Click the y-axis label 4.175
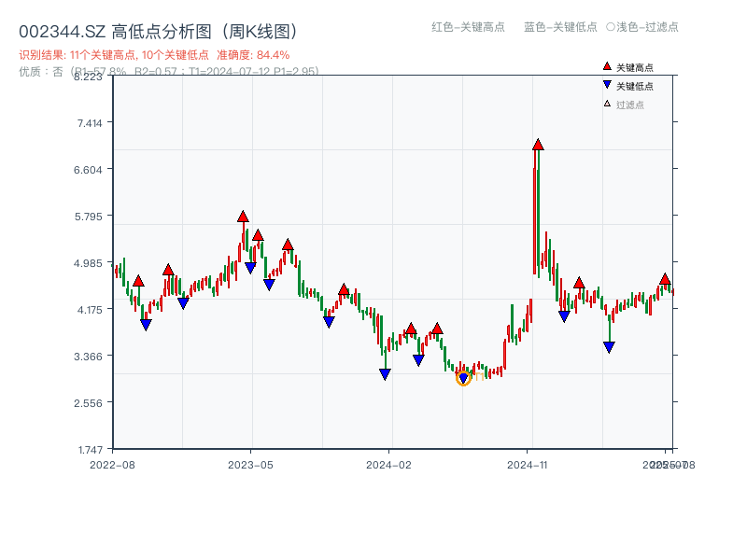This screenshot has height=560, width=747. pos(90,310)
